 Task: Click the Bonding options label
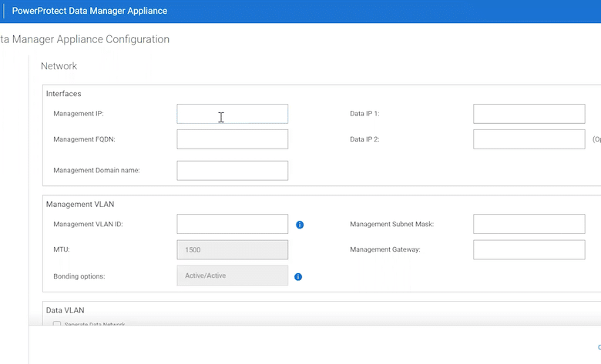pyautogui.click(x=79, y=276)
